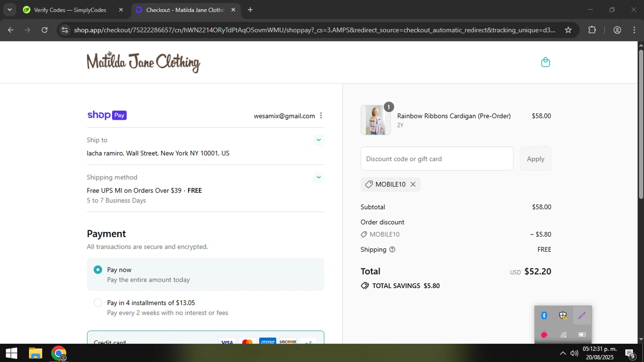Open the Chrome profile icon
The height and width of the screenshot is (362, 644).
(617, 30)
